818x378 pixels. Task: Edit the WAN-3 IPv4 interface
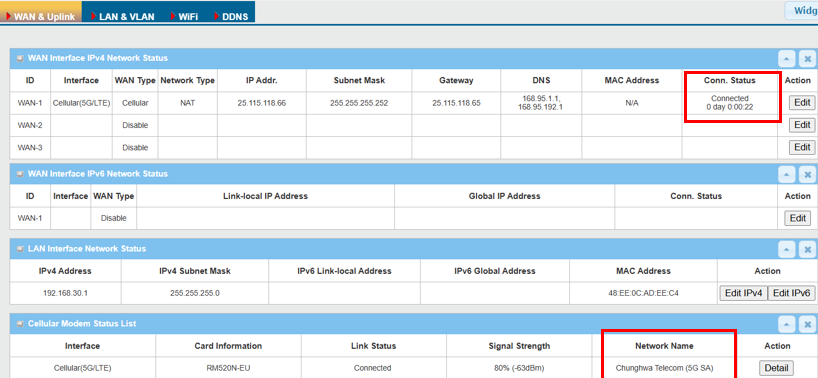coord(801,148)
